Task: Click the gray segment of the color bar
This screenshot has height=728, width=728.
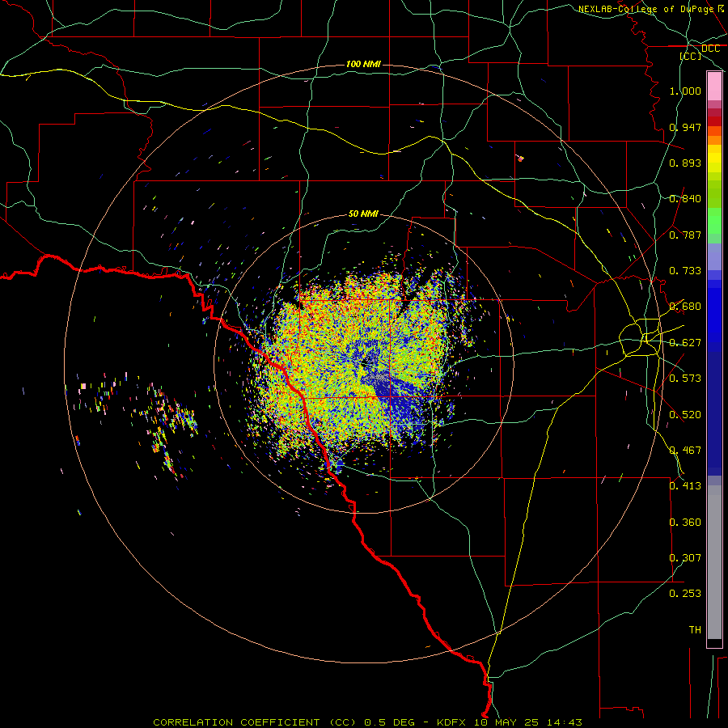Action: [714, 562]
